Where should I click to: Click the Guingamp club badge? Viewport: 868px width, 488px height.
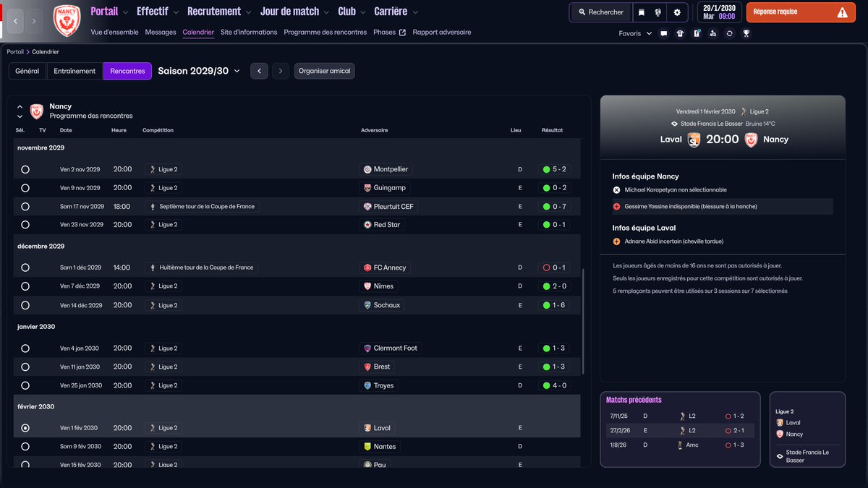[367, 188]
